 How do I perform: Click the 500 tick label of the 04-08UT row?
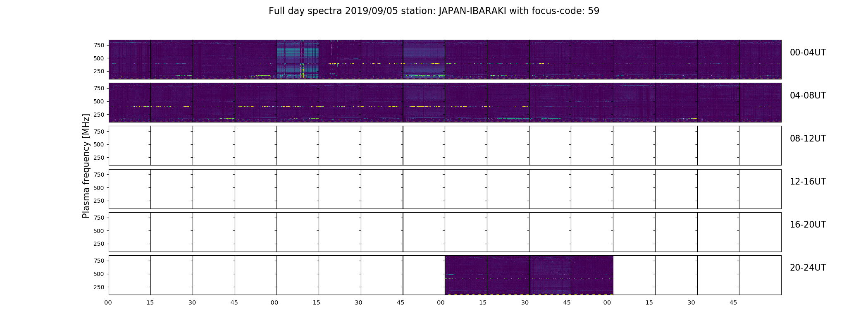[99, 101]
